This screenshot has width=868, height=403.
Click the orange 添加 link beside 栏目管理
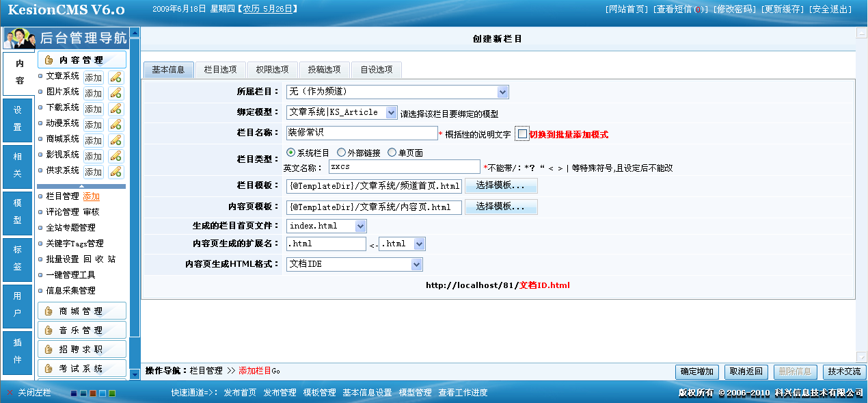(91, 196)
